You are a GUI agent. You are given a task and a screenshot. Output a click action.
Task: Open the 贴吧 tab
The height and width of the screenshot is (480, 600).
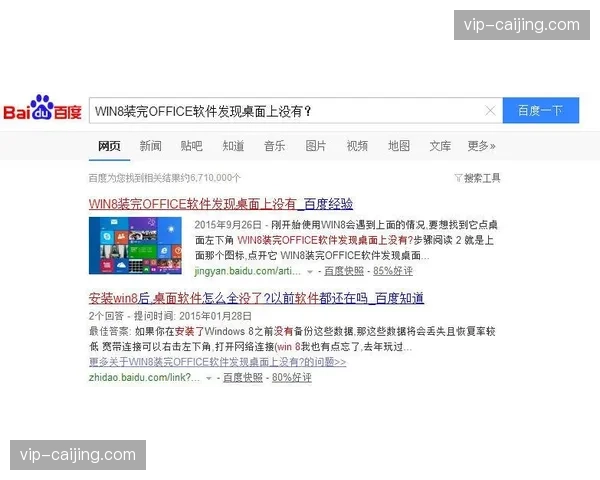point(191,146)
